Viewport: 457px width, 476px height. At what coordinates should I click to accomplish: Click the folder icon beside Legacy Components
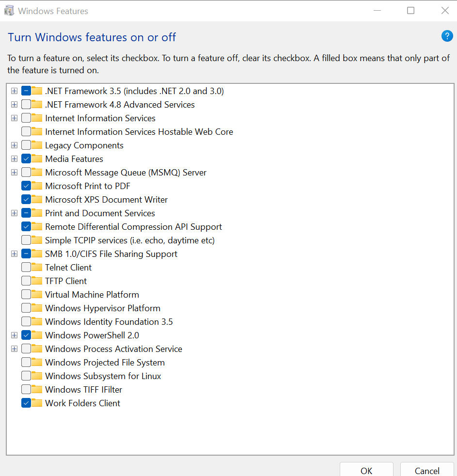pos(37,145)
